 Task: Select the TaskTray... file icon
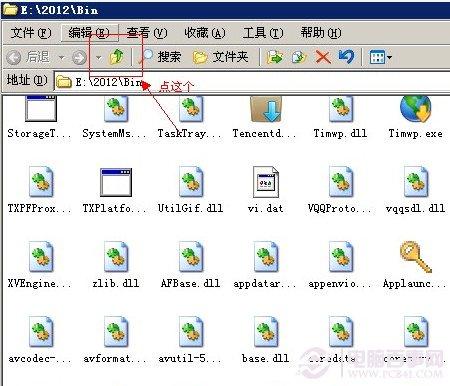191,108
